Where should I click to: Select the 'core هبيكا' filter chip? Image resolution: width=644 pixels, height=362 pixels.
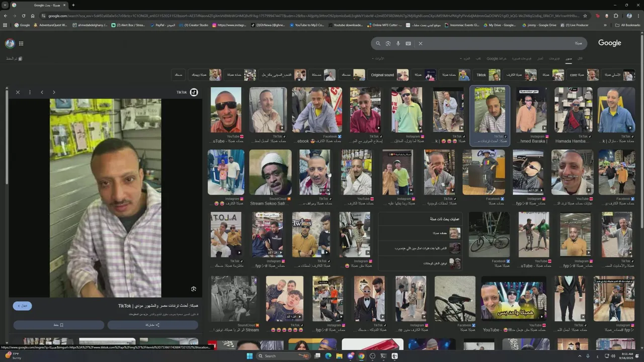tap(584, 75)
